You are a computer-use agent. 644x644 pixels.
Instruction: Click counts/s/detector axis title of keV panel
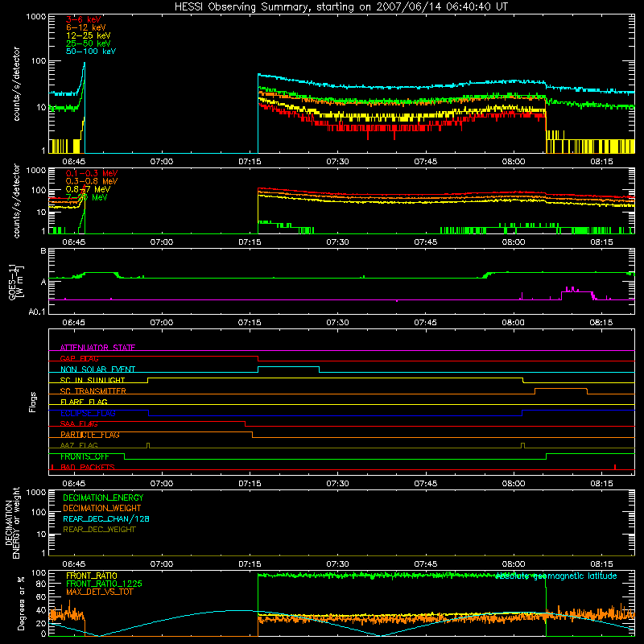(x=16, y=84)
